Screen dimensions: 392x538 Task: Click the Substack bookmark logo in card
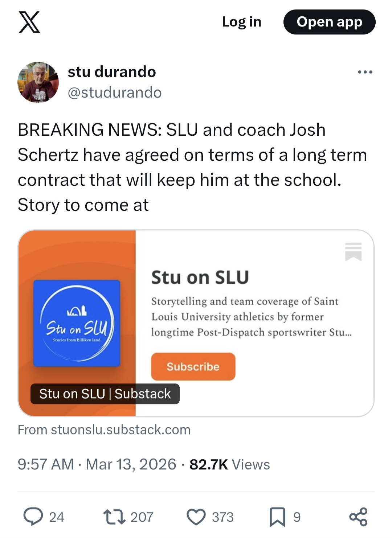[353, 251]
